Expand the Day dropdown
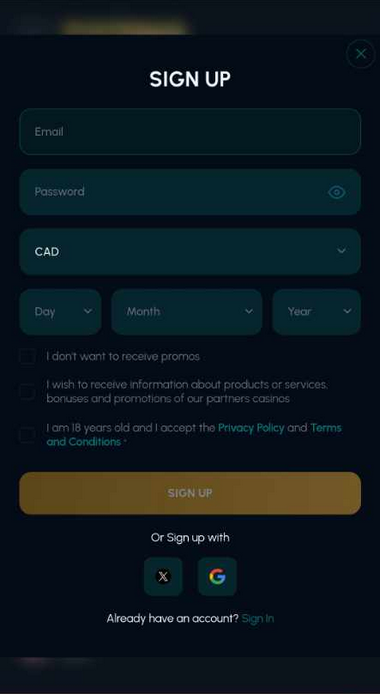The width and height of the screenshot is (380, 694). coord(60,312)
